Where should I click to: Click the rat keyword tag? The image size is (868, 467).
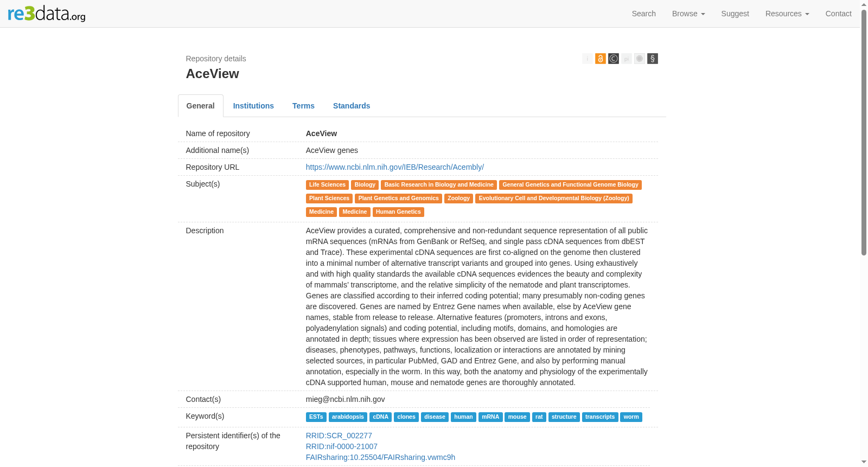[x=539, y=417]
